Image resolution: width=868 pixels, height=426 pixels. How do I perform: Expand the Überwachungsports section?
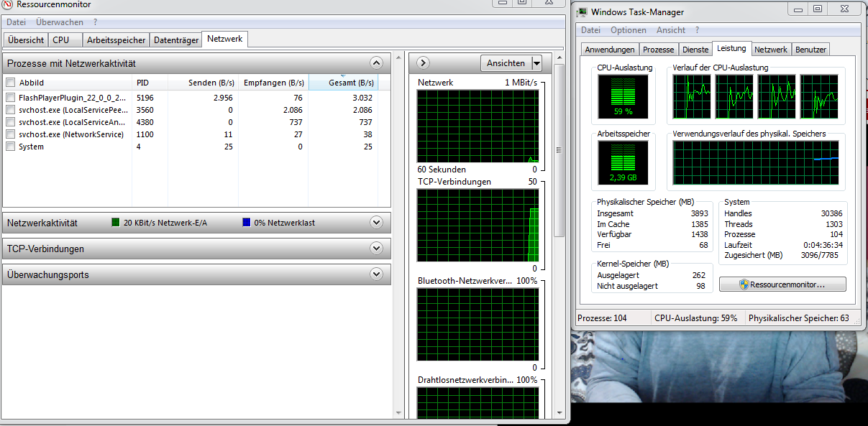click(376, 274)
